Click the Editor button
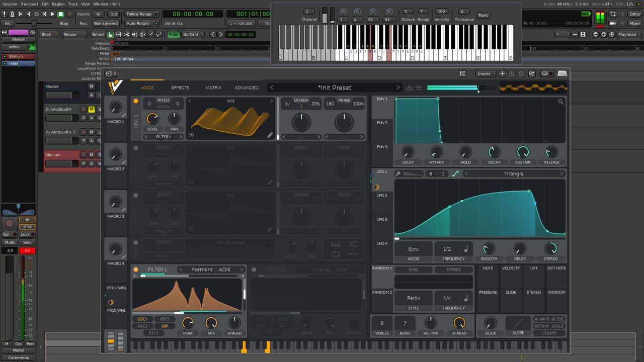Image resolution: width=644 pixels, height=362 pixels. point(635,14)
